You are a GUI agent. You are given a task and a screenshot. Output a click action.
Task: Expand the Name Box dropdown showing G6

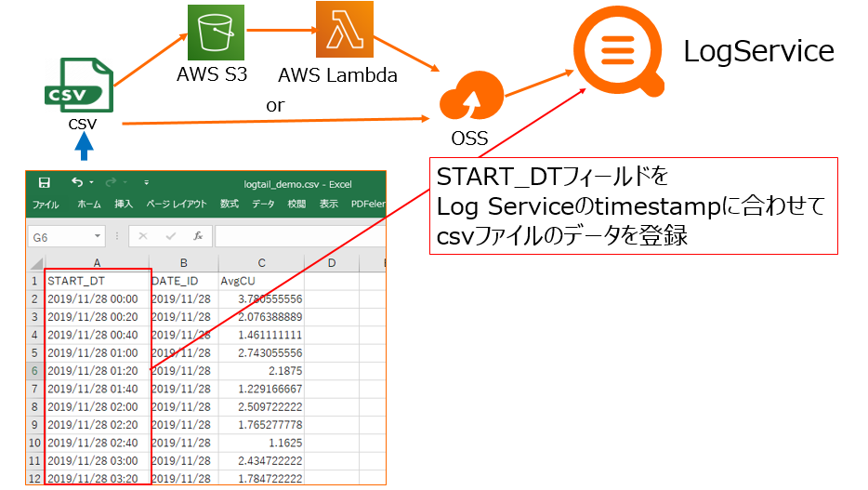coord(98,236)
